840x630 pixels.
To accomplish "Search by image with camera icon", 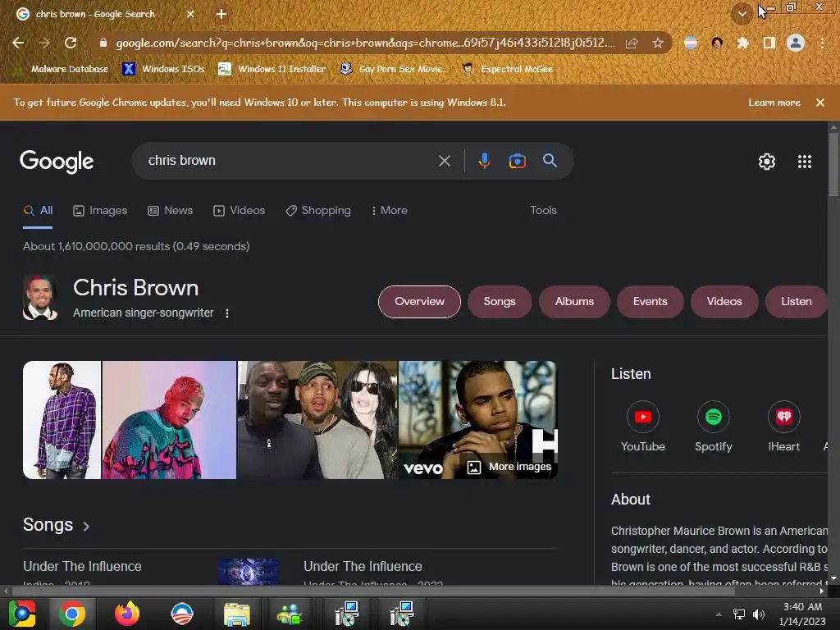I will click(518, 161).
